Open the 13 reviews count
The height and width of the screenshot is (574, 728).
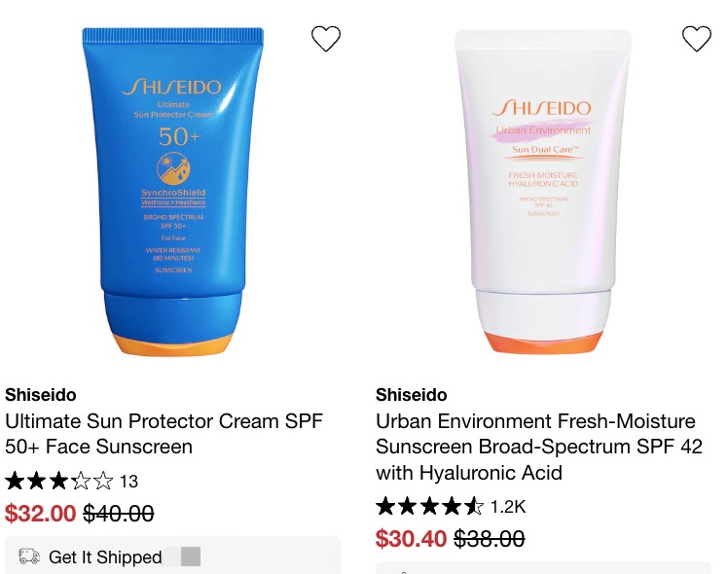pyautogui.click(x=128, y=482)
